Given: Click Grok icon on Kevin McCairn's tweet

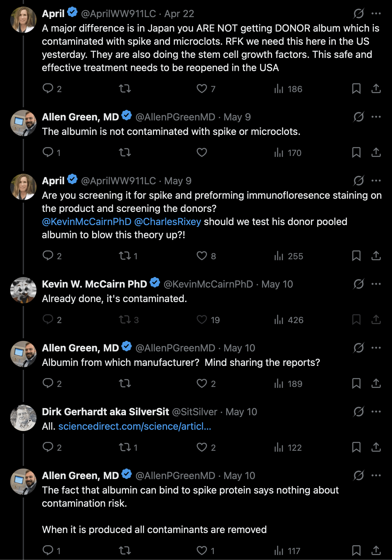Looking at the screenshot, I should pos(358,284).
